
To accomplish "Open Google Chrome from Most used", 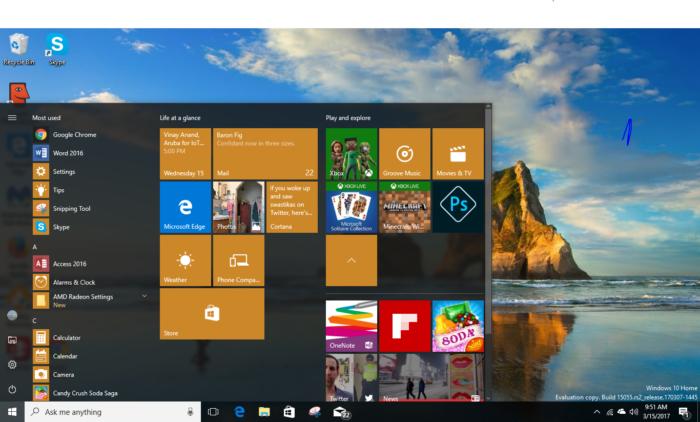I will pos(74,134).
